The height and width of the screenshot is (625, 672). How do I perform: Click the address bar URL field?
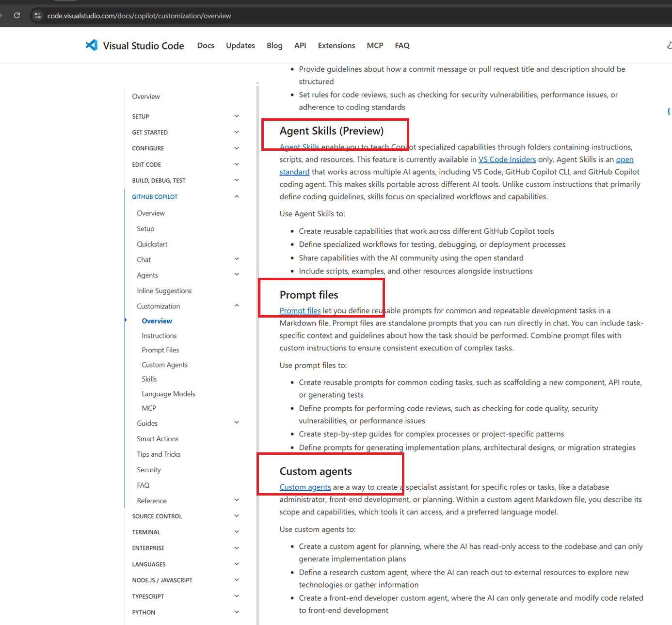(x=139, y=16)
